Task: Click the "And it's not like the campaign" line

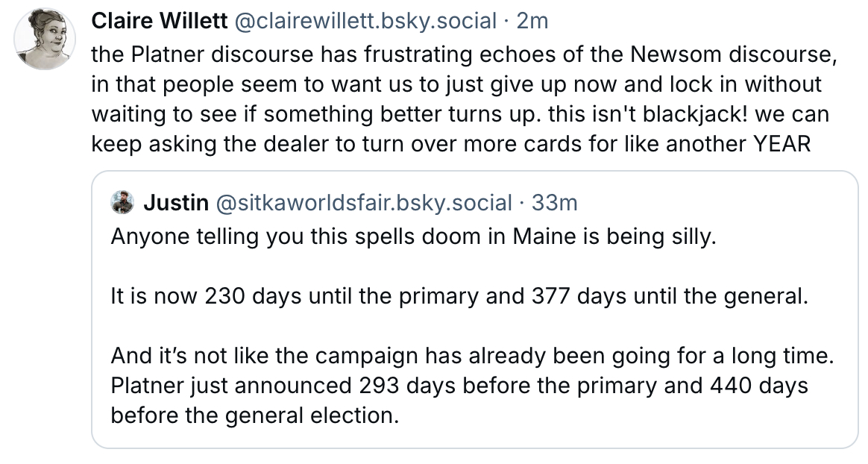Action: tap(471, 356)
